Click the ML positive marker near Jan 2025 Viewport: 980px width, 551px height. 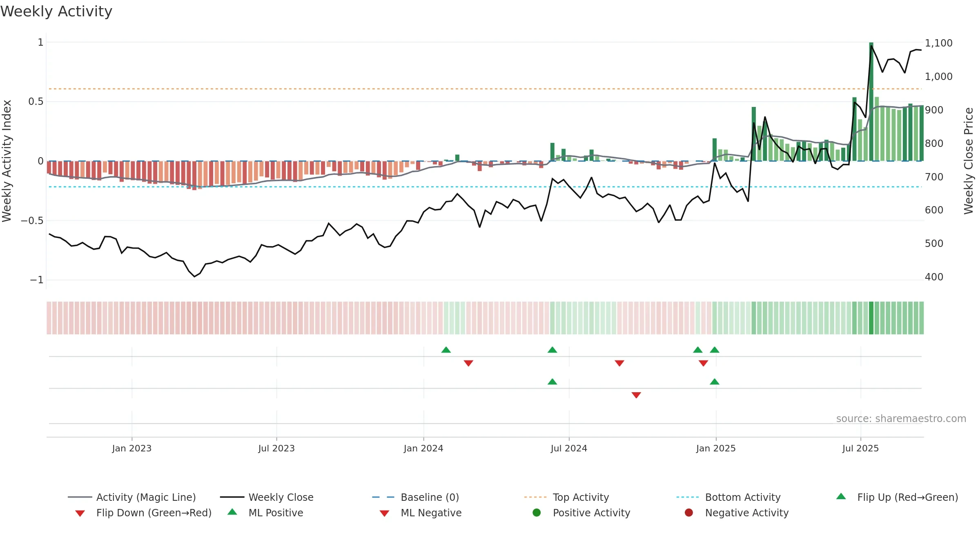pyautogui.click(x=715, y=382)
